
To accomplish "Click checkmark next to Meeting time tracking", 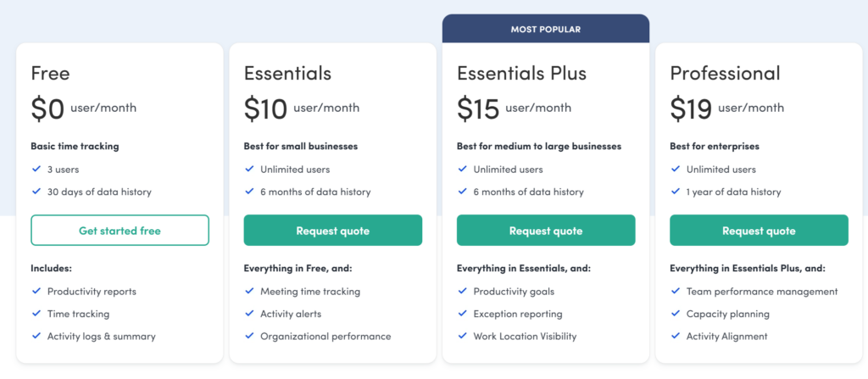I will click(249, 292).
